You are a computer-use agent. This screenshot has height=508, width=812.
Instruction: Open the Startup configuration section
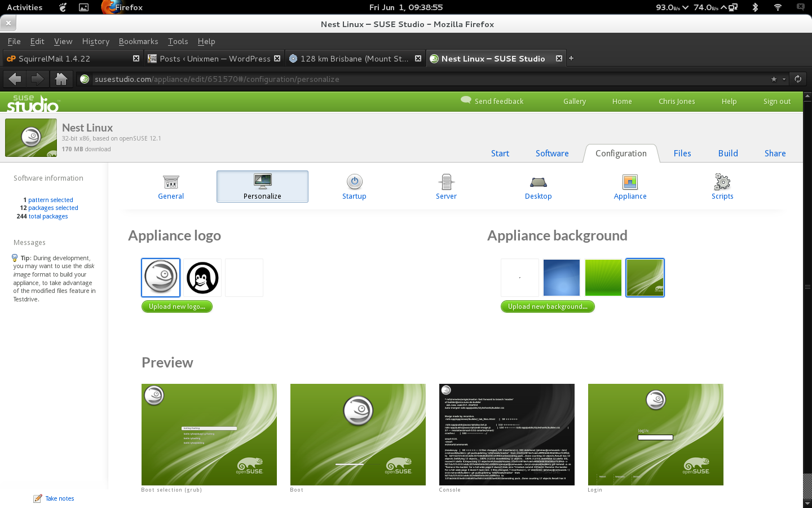354,187
